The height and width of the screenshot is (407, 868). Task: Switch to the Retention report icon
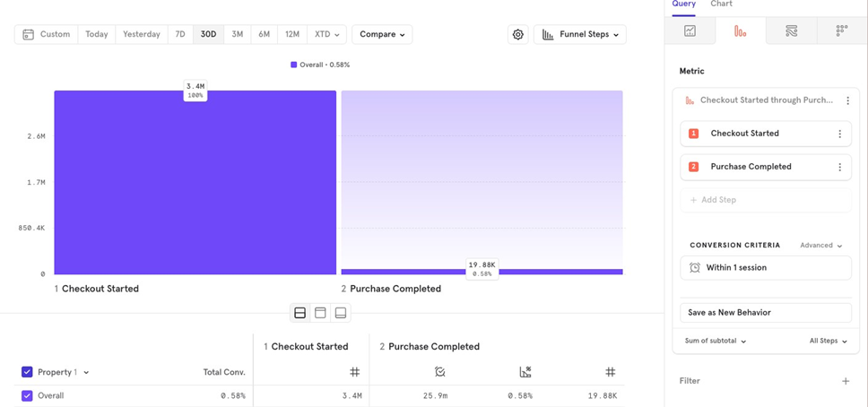841,30
